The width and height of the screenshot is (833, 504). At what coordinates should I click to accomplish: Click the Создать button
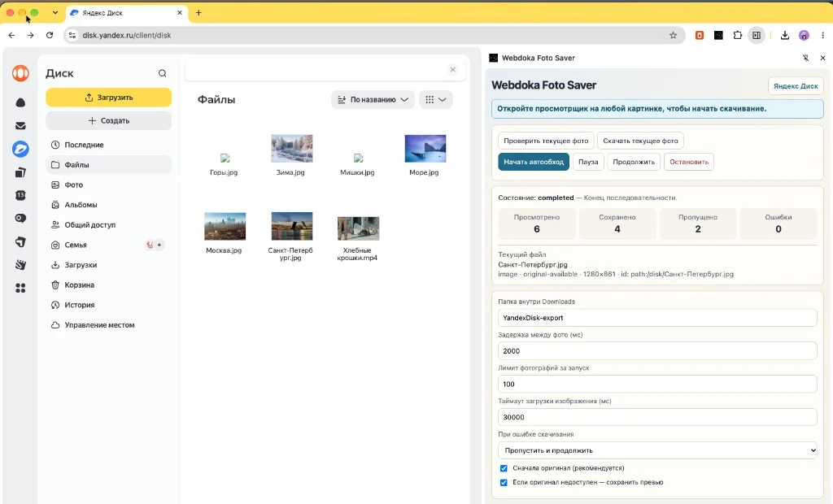pyautogui.click(x=108, y=120)
